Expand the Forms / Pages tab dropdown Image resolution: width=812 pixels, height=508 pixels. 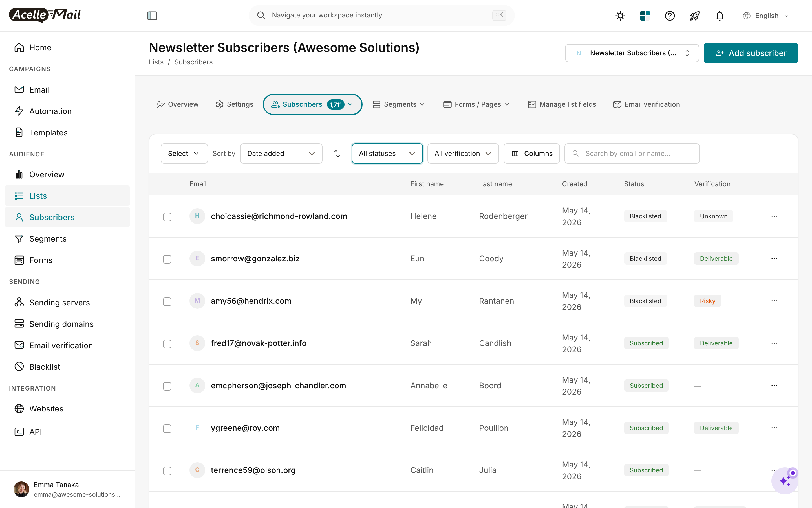[x=476, y=104]
